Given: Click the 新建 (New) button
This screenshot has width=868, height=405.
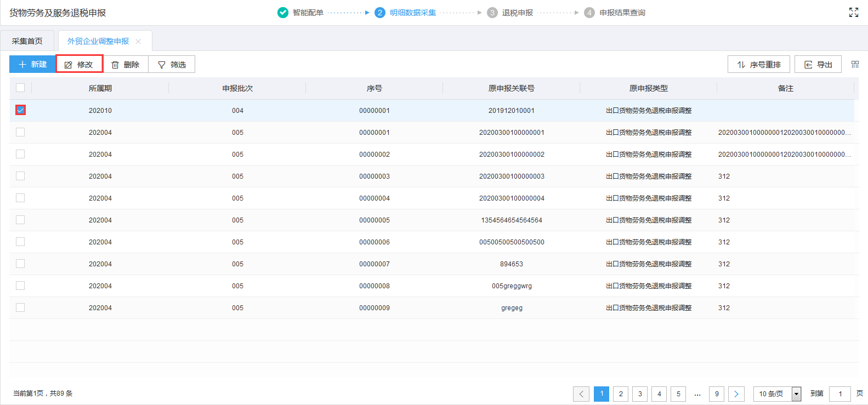Looking at the screenshot, I should tap(32, 64).
